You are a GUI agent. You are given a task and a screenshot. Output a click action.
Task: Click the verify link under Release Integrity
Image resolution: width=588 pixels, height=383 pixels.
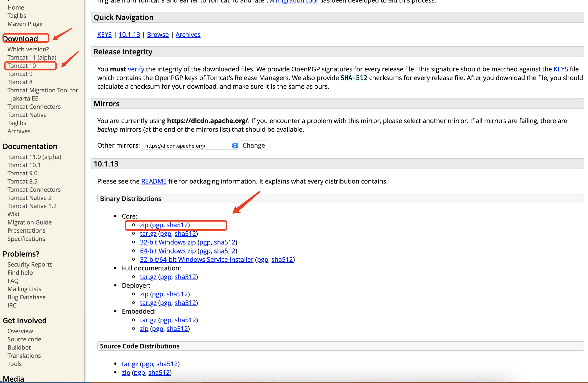(136, 69)
